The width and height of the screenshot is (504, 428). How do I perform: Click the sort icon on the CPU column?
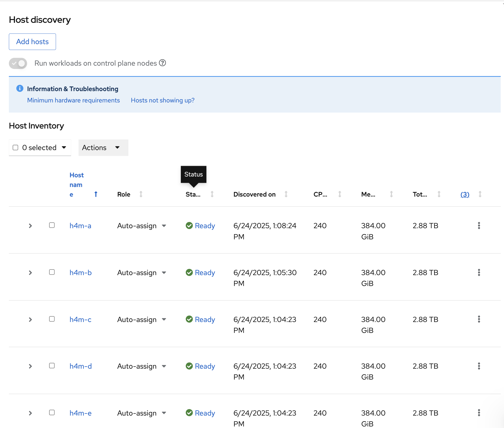[339, 194]
